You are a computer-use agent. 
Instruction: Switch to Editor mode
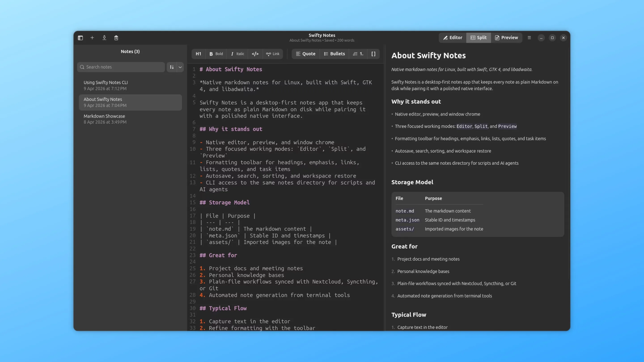click(x=453, y=38)
